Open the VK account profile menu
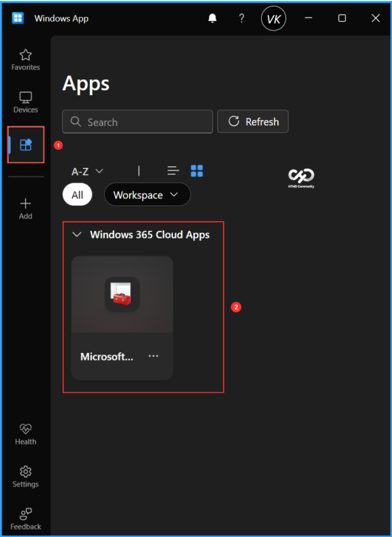This screenshot has height=537, width=392. (273, 18)
